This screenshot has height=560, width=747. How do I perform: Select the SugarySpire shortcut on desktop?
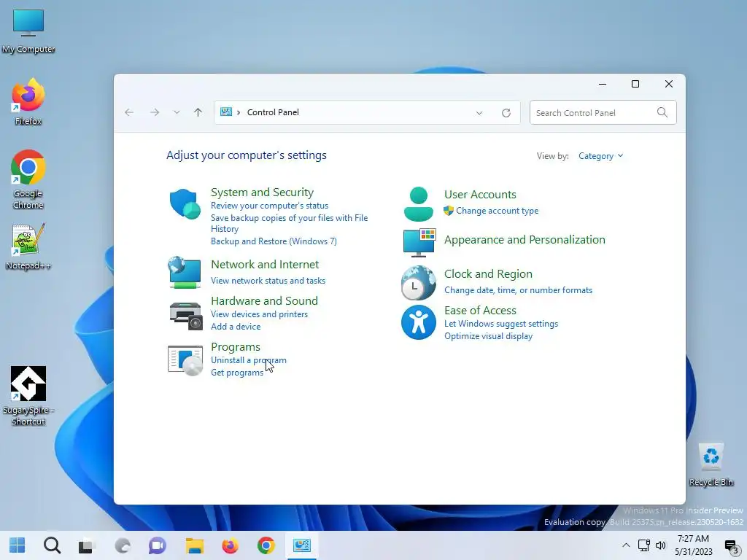tap(28, 396)
